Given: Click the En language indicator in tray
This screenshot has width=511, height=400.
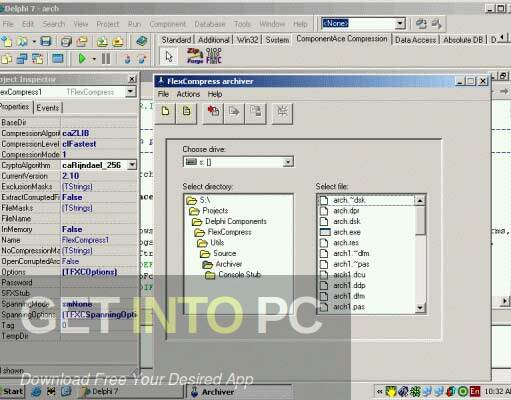Looking at the screenshot, I should (x=475, y=391).
